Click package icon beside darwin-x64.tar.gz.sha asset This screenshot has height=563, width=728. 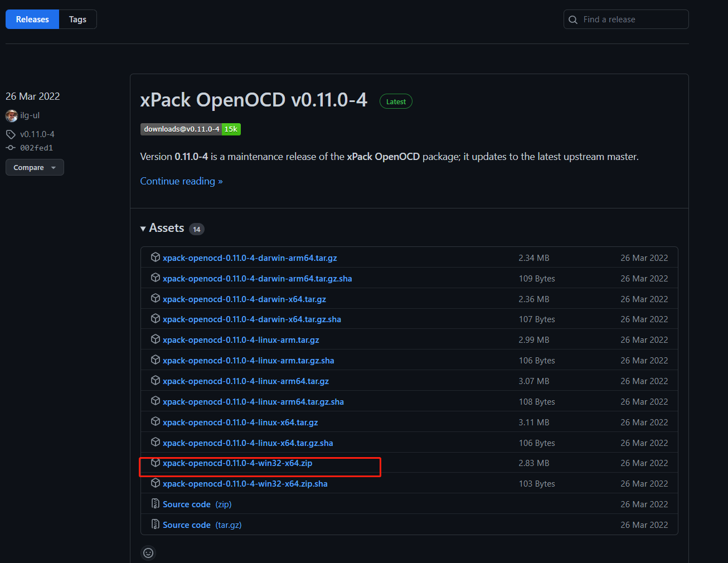(156, 318)
